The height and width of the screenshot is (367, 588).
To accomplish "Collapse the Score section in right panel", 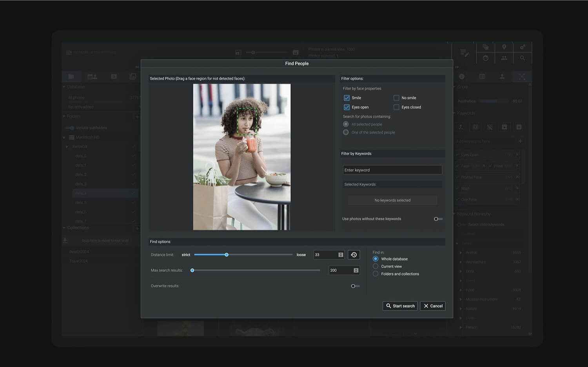I will (x=455, y=87).
